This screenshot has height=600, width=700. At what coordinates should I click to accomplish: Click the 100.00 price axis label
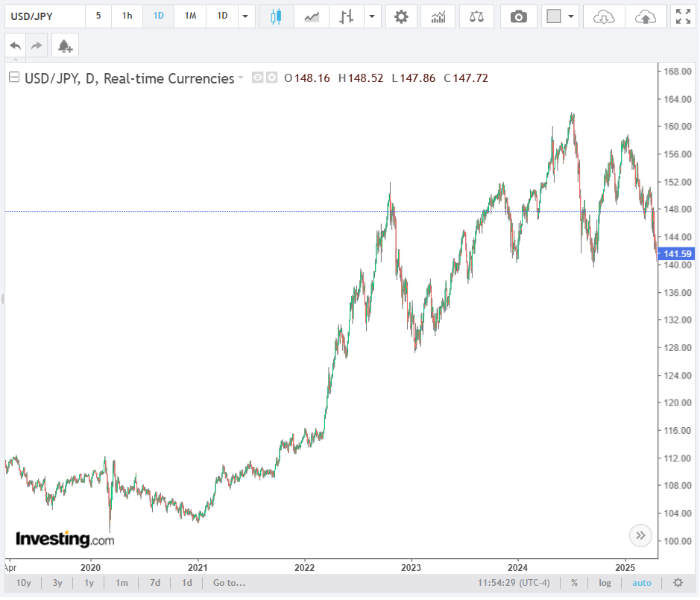pyautogui.click(x=678, y=542)
